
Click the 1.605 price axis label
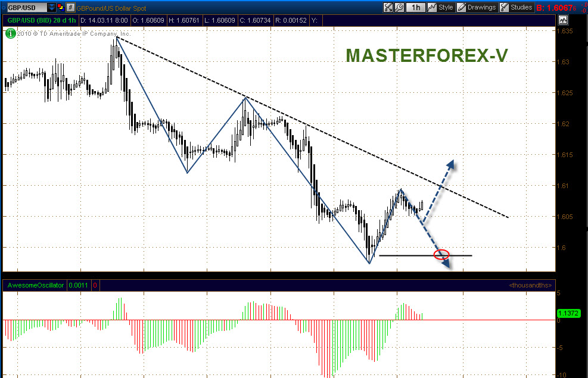(x=565, y=217)
